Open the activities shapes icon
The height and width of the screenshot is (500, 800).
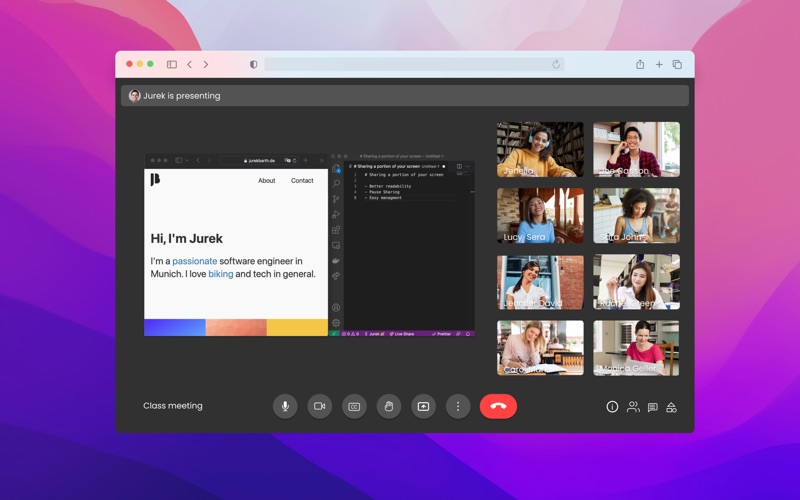[x=671, y=407]
